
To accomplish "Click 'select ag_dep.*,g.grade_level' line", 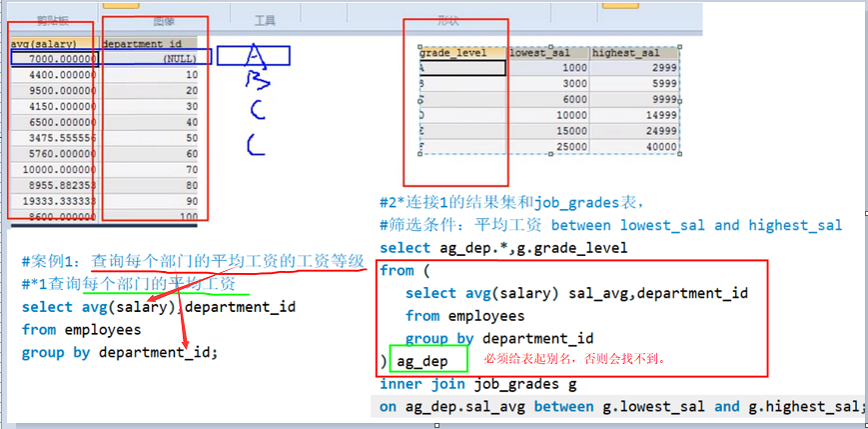I will [503, 248].
